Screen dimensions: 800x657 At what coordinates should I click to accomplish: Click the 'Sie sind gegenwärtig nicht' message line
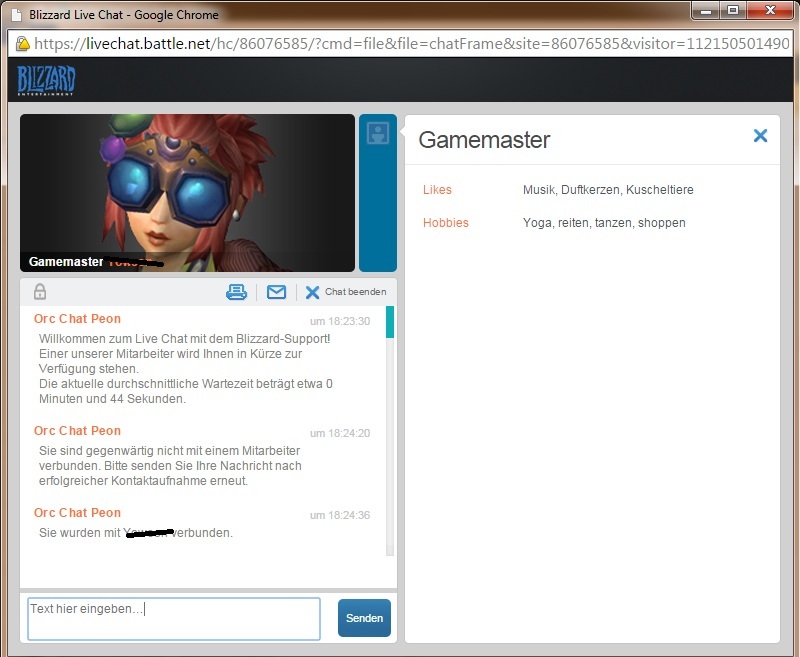coord(169,451)
